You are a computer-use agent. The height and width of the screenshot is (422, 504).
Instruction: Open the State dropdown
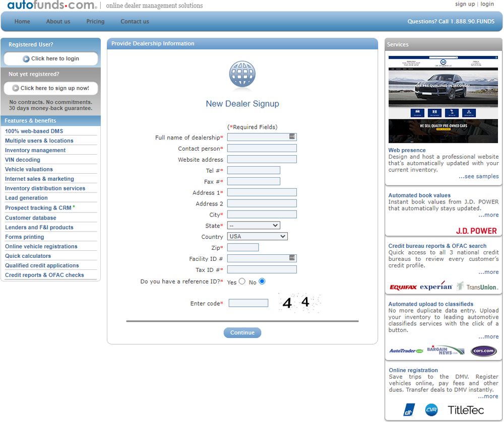(254, 226)
